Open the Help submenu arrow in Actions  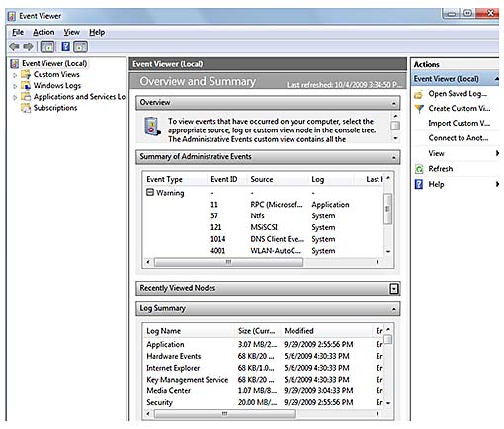point(497,184)
